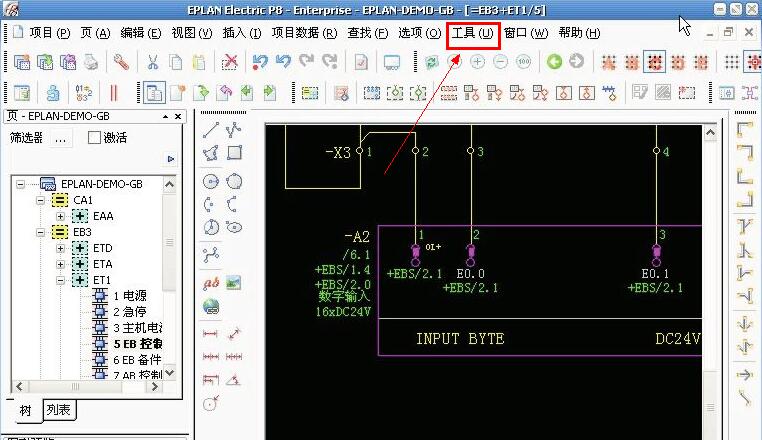This screenshot has width=762, height=440.
Task: Click the next page green right arrow icon
Action: pyautogui.click(x=270, y=92)
